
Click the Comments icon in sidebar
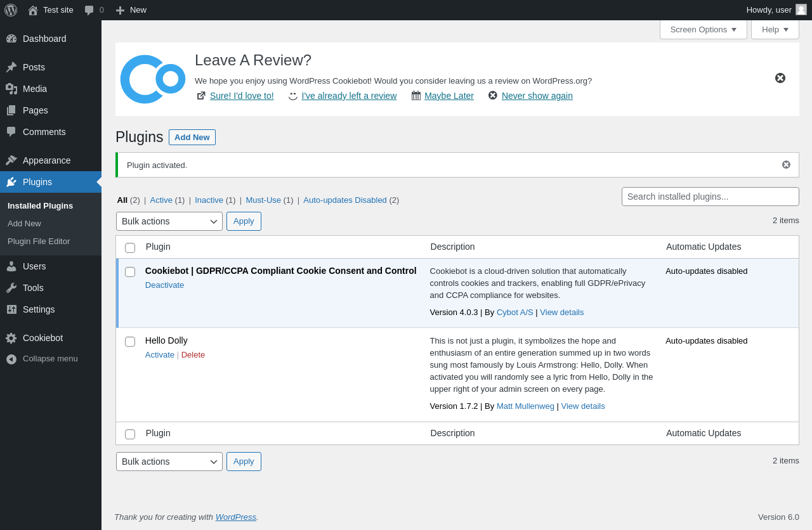point(11,132)
